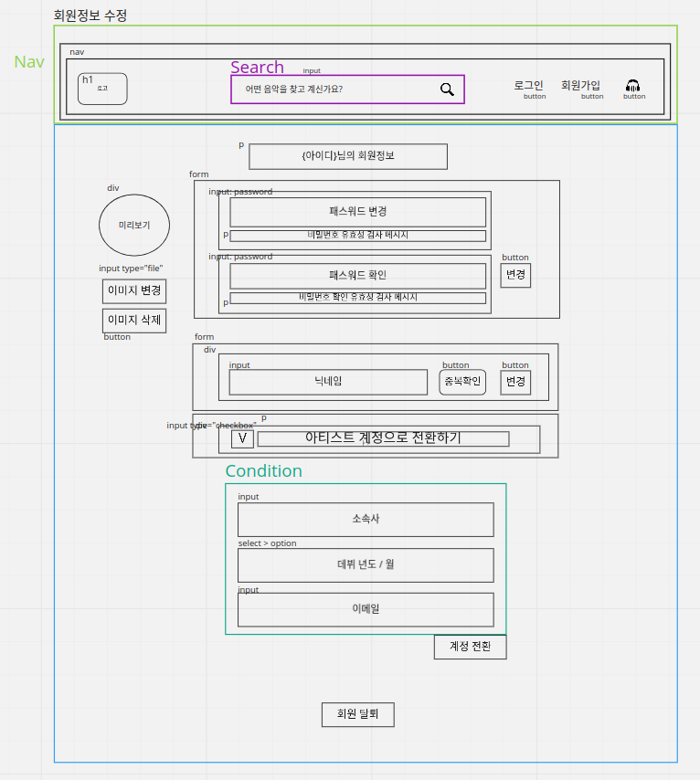Click the 계정 전환 button

tap(470, 647)
